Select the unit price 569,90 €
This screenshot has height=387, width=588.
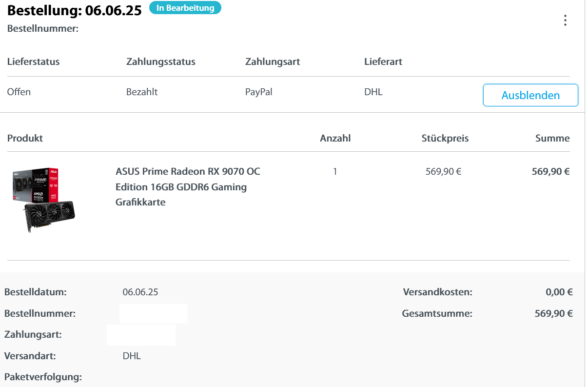pos(443,171)
